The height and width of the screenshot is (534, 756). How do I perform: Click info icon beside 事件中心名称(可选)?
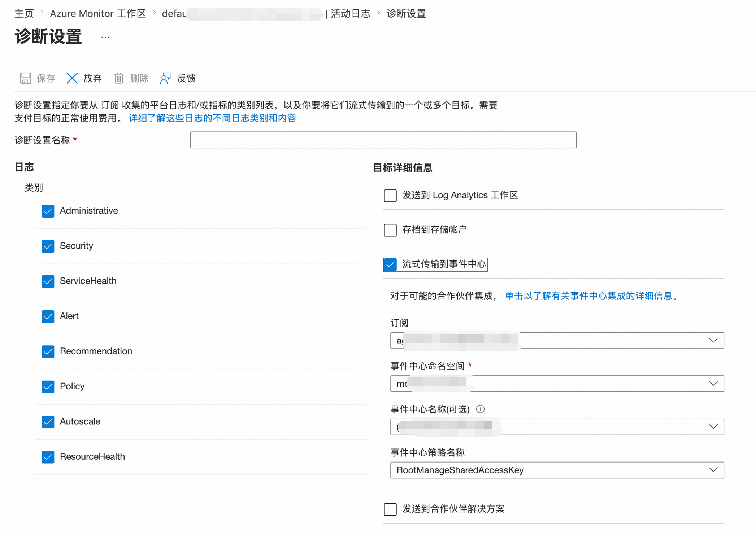pos(480,409)
